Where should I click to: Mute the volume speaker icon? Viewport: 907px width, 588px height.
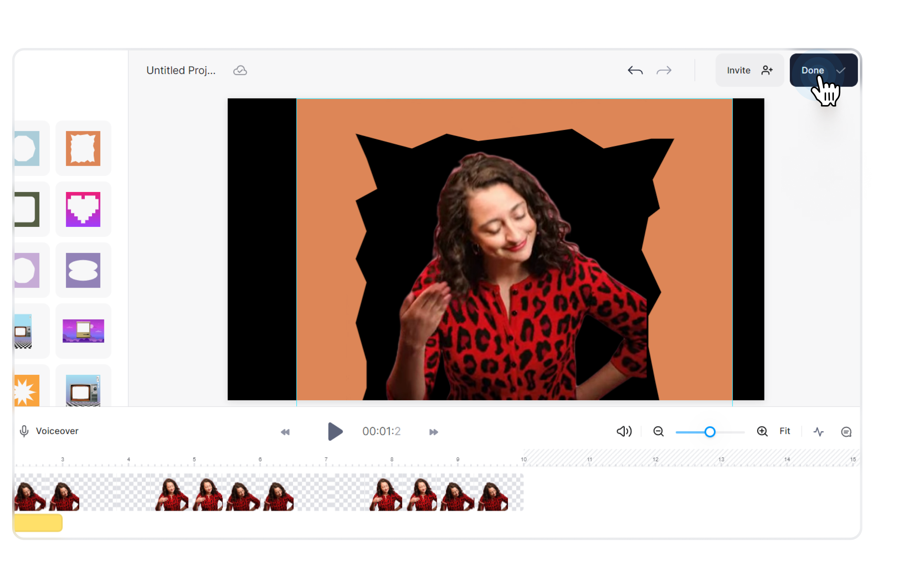[x=624, y=431]
